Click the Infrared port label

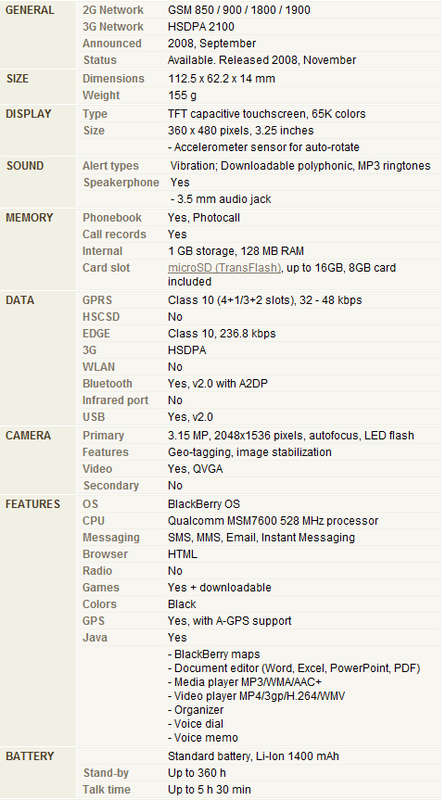pos(115,401)
